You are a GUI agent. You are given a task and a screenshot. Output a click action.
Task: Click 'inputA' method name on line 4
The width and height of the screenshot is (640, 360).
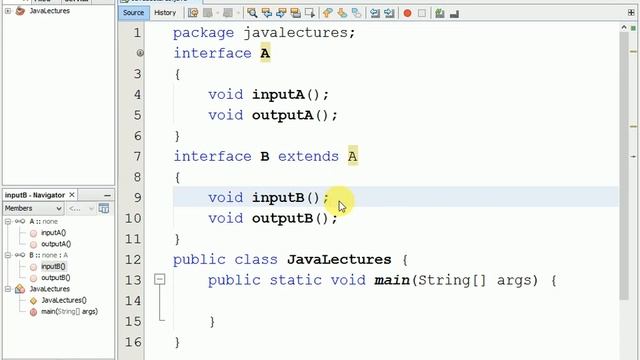278,95
